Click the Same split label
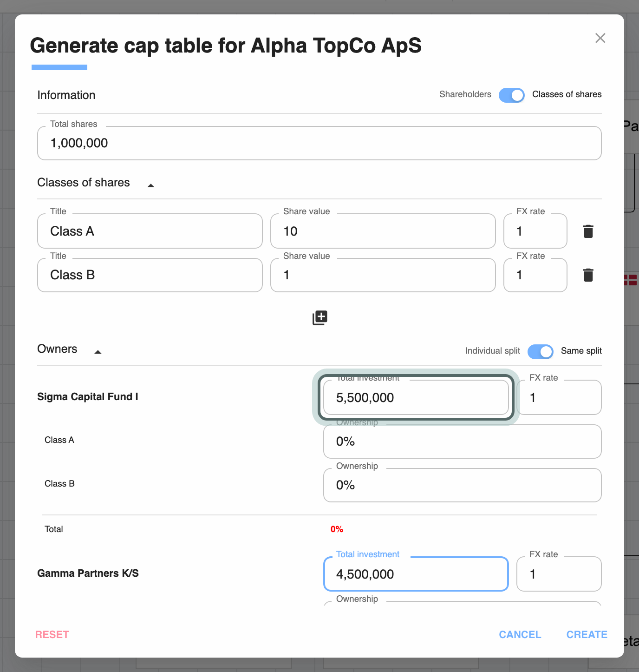The image size is (639, 672). point(581,351)
